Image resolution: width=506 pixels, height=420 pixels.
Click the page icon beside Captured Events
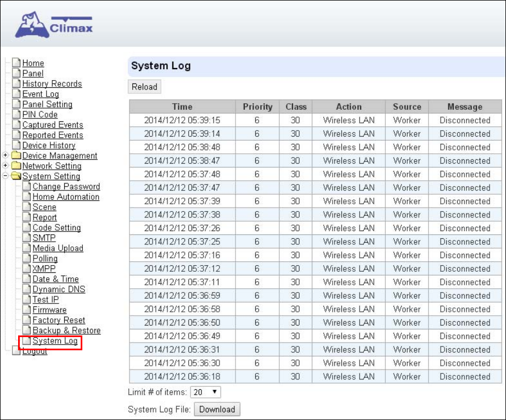tap(16, 125)
